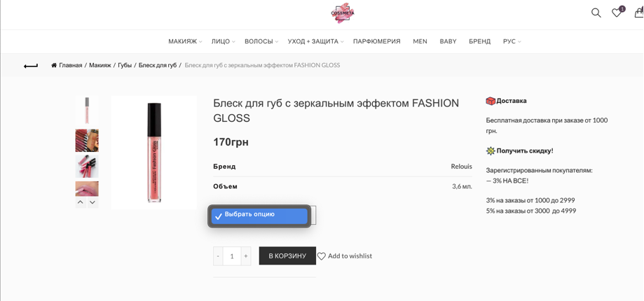Click the 5% на заказы от 3000 line

point(531,211)
